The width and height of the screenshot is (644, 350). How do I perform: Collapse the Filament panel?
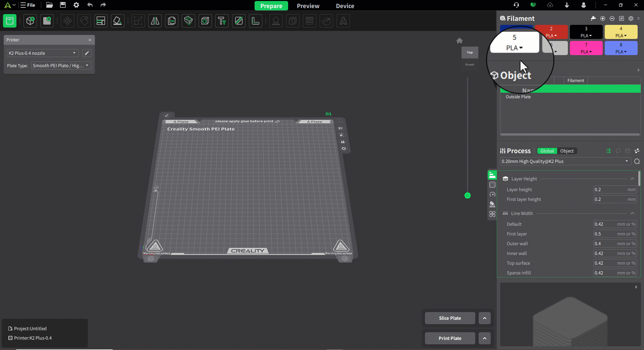[638, 18]
